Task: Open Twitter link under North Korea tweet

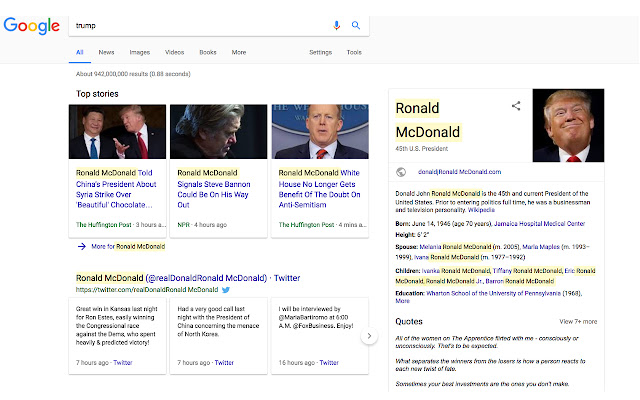Action: pyautogui.click(x=224, y=362)
